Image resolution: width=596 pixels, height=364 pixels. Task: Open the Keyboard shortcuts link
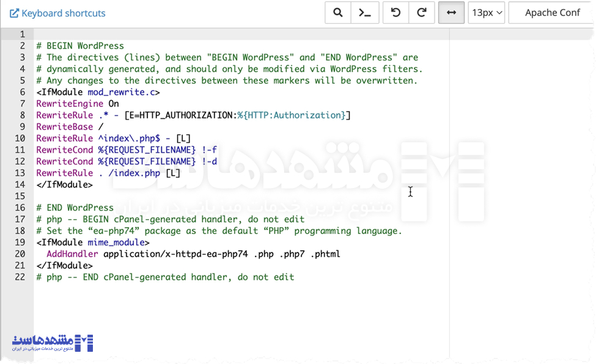tap(57, 13)
